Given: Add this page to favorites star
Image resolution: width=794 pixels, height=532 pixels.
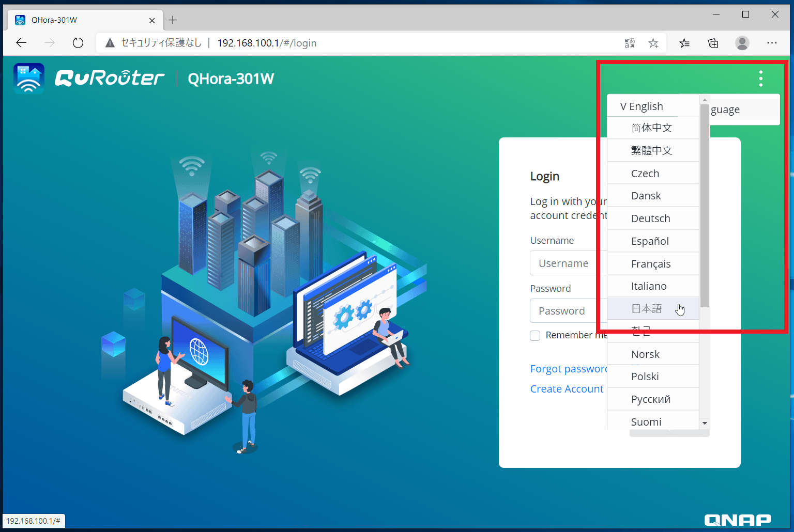Looking at the screenshot, I should point(653,43).
